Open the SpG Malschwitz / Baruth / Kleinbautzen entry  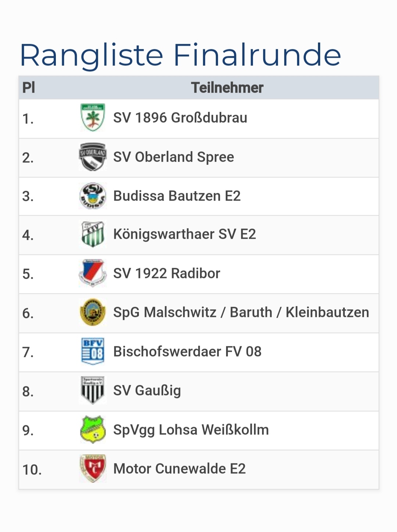[x=241, y=312]
